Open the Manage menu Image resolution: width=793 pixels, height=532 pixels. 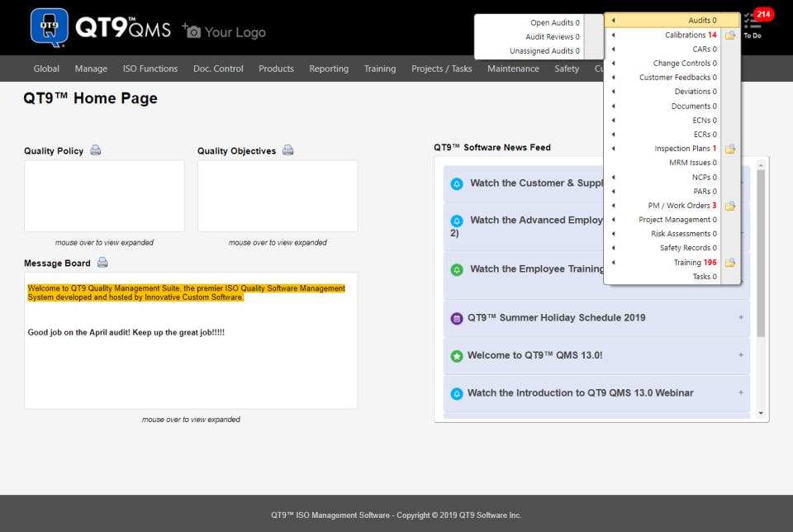[x=91, y=69]
